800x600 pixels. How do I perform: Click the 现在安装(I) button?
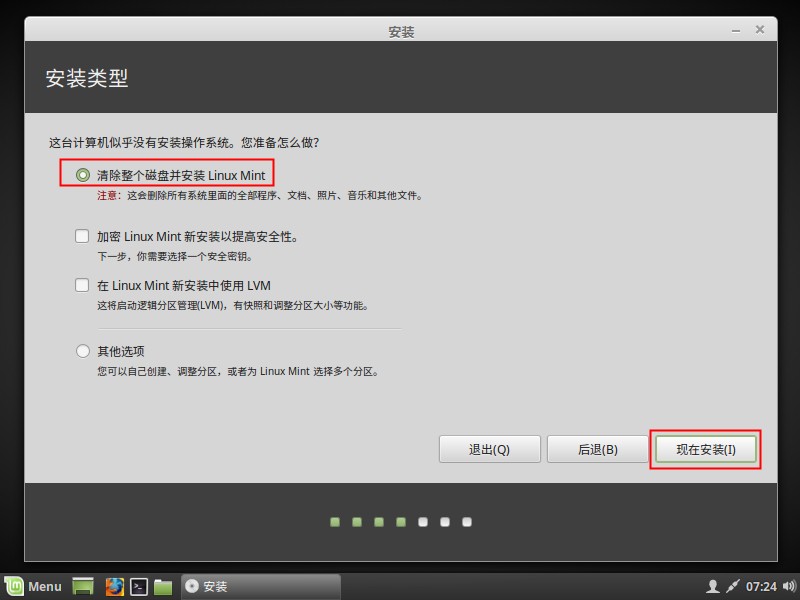coord(705,448)
